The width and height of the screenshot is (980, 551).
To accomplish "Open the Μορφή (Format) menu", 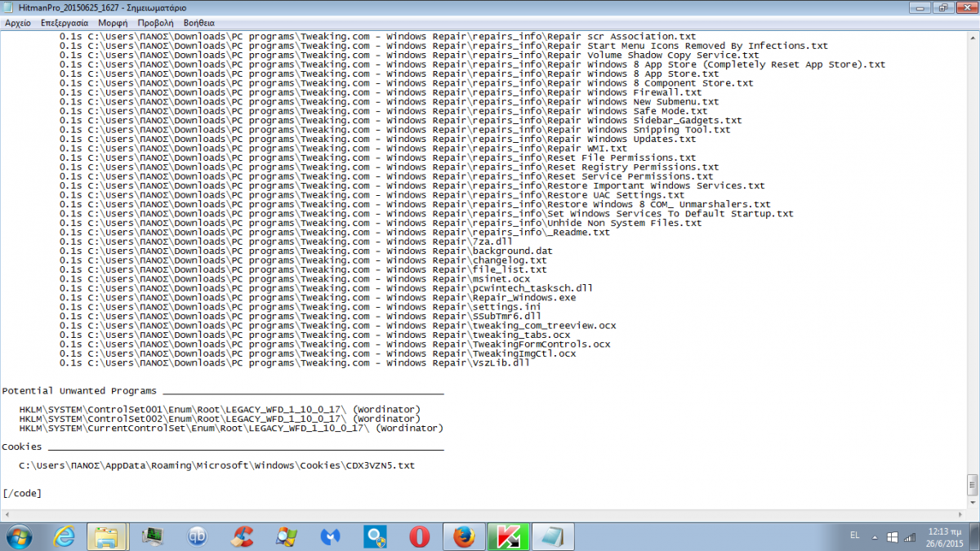I will pyautogui.click(x=113, y=23).
